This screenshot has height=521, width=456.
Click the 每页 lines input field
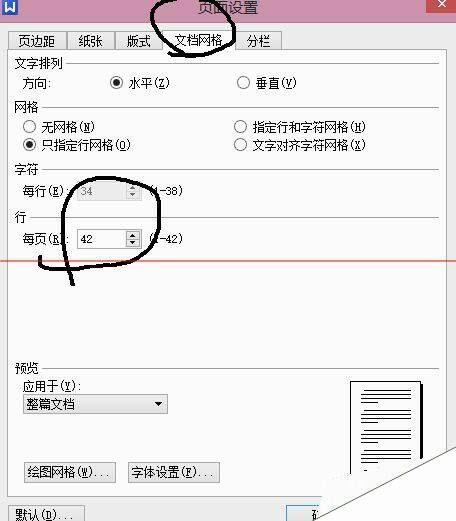tap(102, 239)
